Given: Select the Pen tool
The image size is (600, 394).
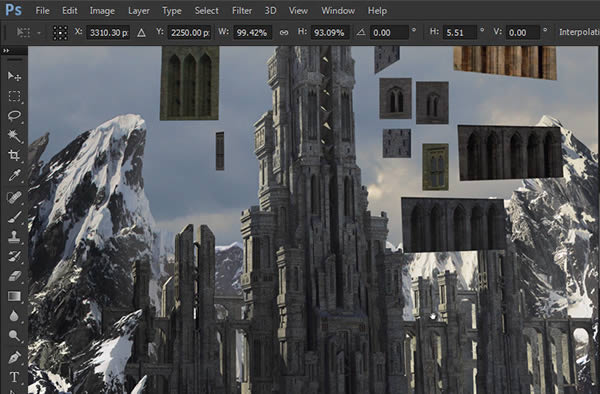Looking at the screenshot, I should click(14, 357).
